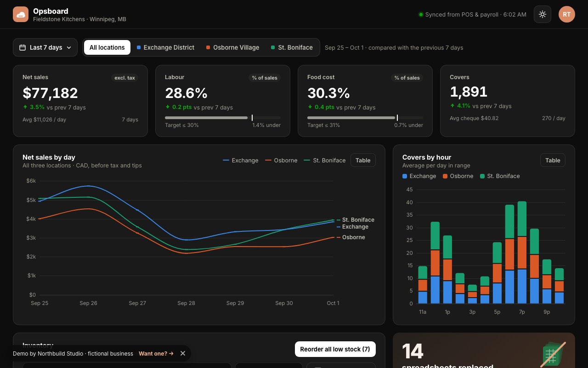588x368 pixels.
Task: Click the % of sales badge on Labour card
Action: (265, 78)
